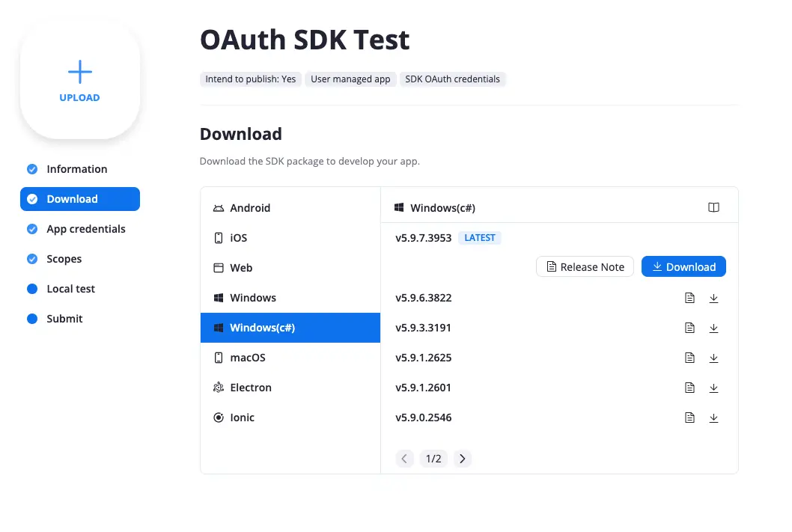Click the next page arrow

pyautogui.click(x=463, y=459)
